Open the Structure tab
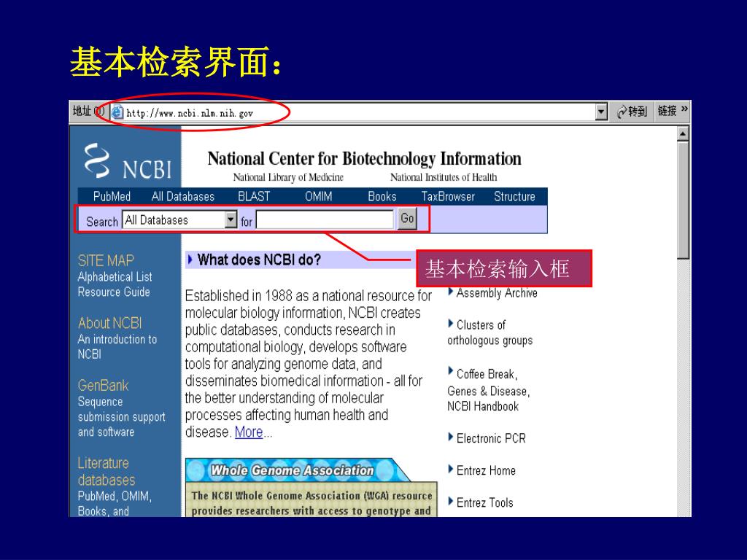747x560 pixels. [514, 196]
